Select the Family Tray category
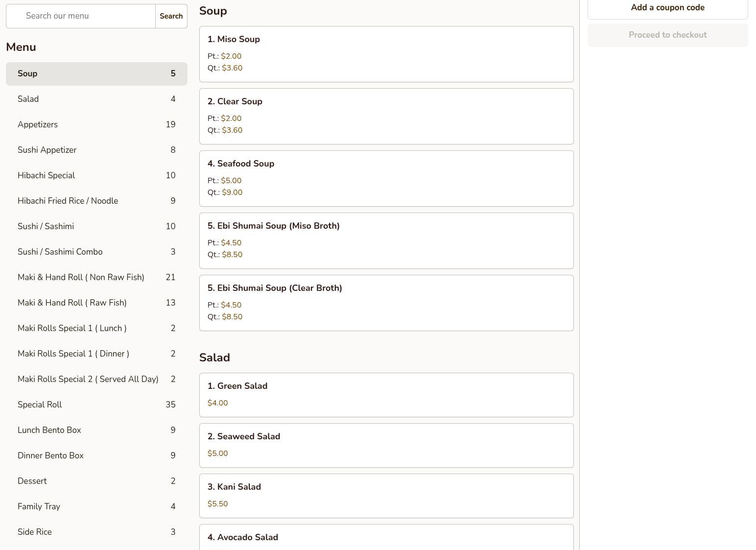756x550 pixels. tap(96, 507)
